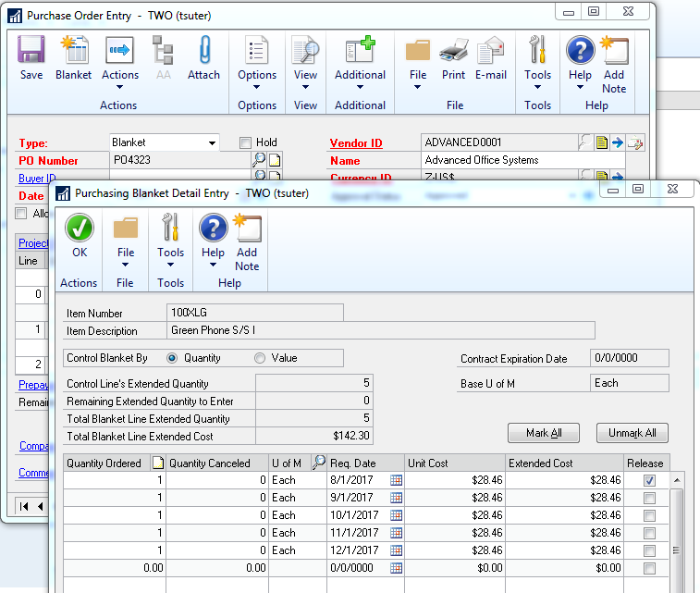Select the 11/1/2017 Req. Date cell
Screen dimensions: 700x593
click(x=360, y=533)
